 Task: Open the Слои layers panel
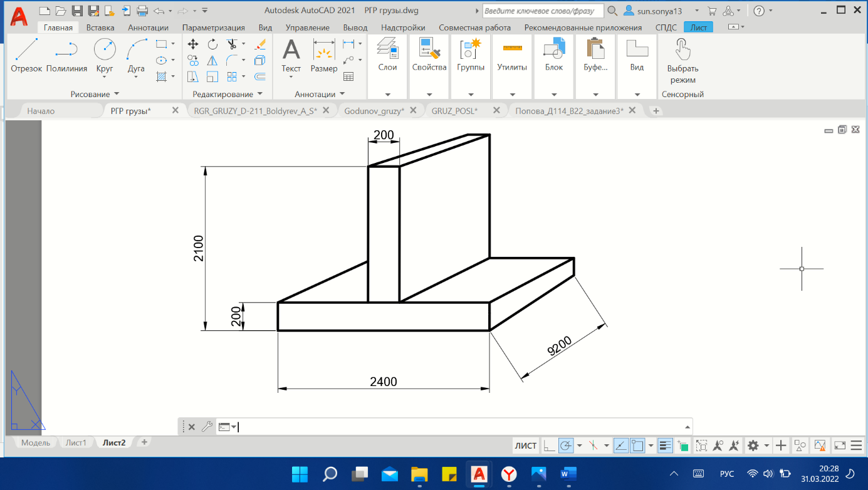(x=387, y=55)
